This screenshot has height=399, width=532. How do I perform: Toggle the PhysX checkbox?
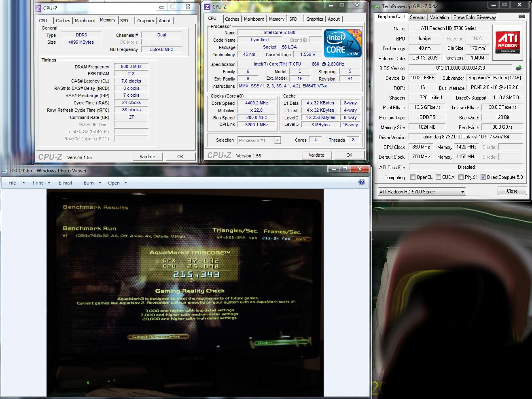461,177
